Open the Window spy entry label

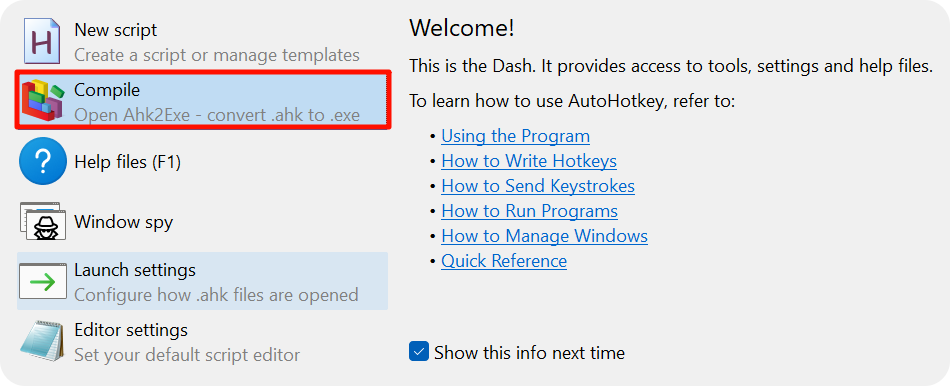point(124,222)
